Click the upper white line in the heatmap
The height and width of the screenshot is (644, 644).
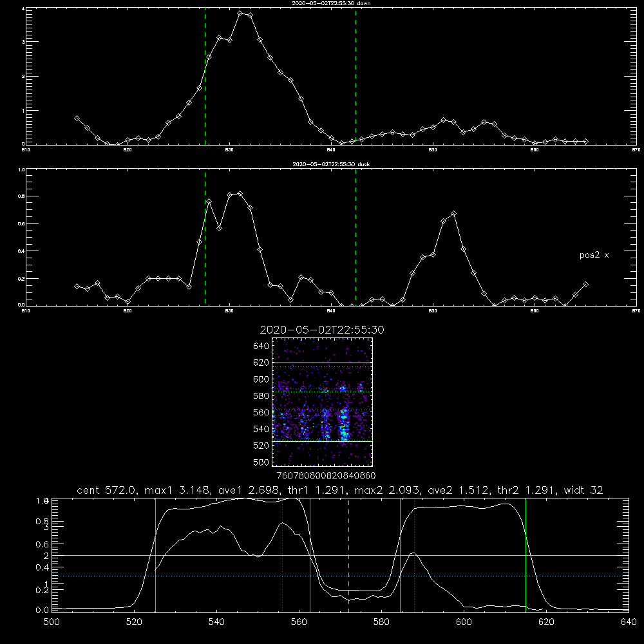(322, 363)
